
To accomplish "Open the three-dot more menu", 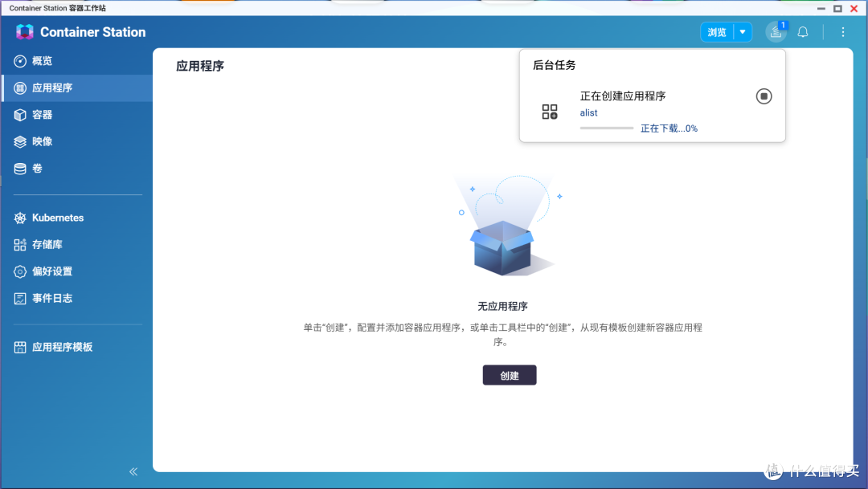I will coord(843,32).
